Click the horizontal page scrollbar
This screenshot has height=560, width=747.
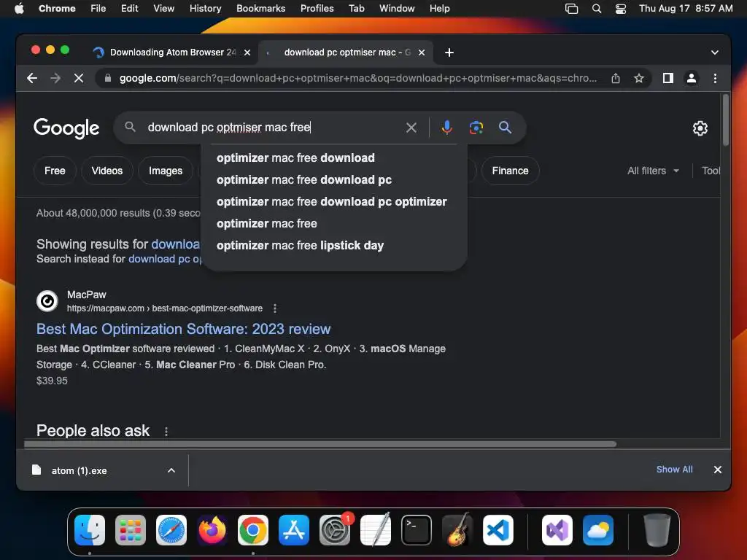[x=320, y=444]
